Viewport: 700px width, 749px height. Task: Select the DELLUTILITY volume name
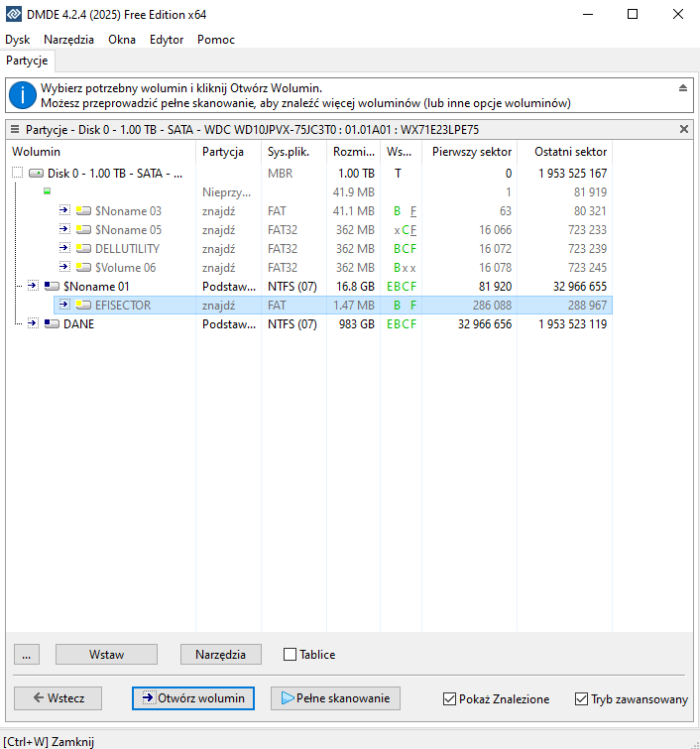point(127,248)
